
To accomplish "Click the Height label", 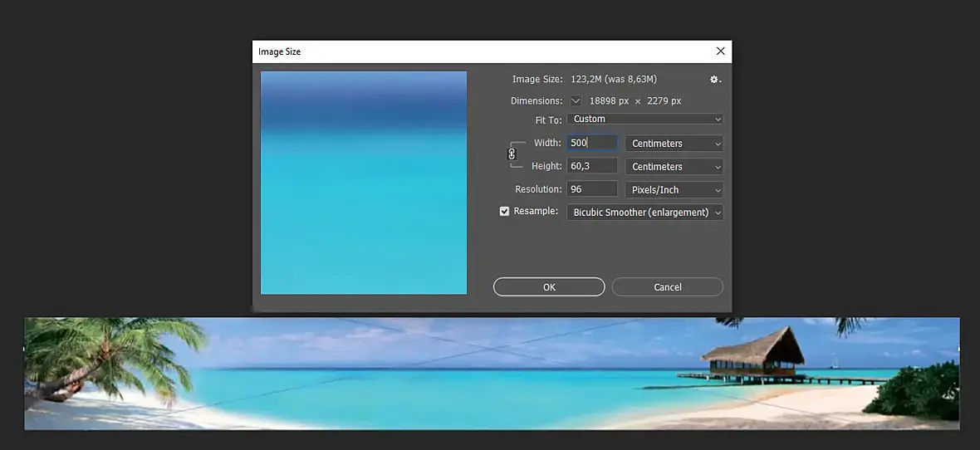I will 546,166.
